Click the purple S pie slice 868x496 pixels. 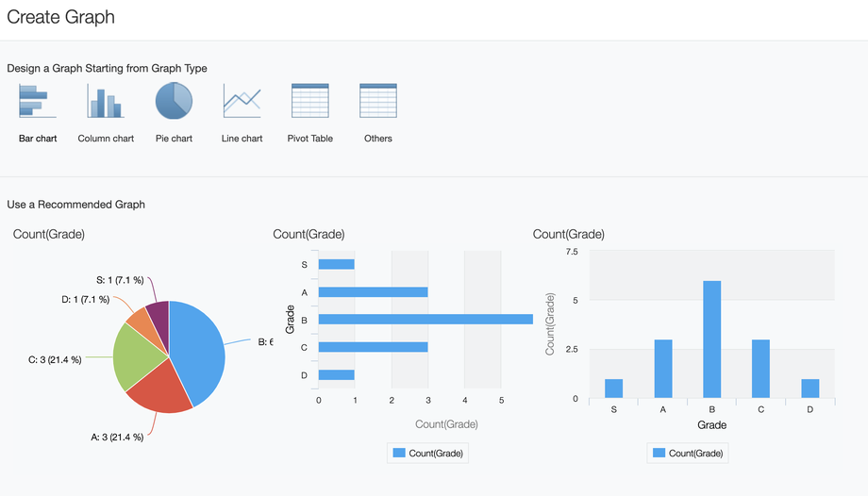pyautogui.click(x=159, y=312)
